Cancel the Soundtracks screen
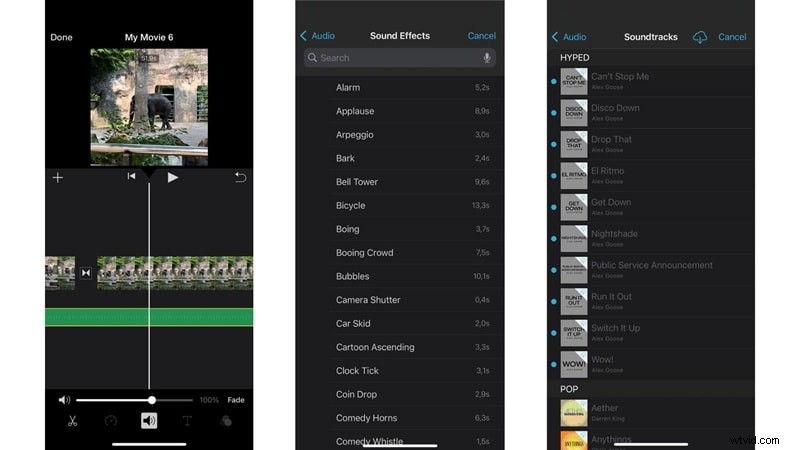The height and width of the screenshot is (450, 800). (732, 37)
